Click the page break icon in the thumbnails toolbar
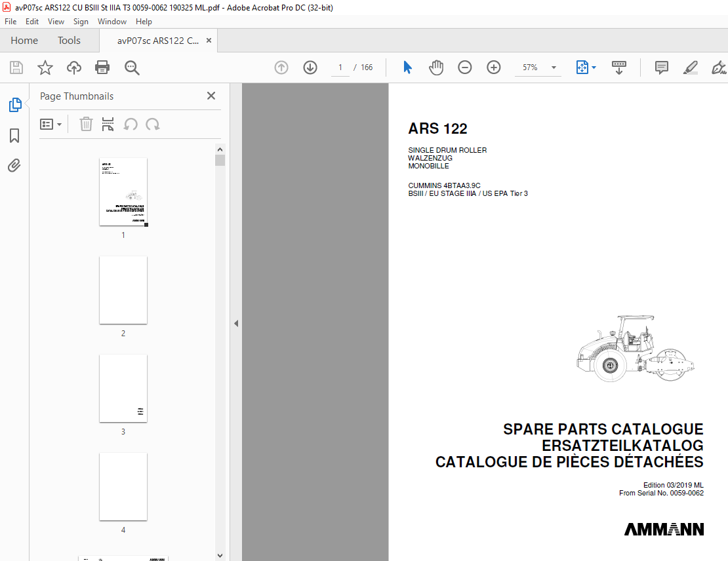Screen dimensions: 728x561 click(108, 125)
